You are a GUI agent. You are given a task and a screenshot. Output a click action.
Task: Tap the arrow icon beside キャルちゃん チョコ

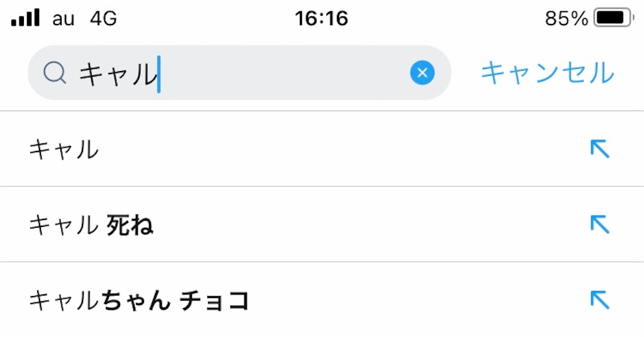[x=599, y=300]
